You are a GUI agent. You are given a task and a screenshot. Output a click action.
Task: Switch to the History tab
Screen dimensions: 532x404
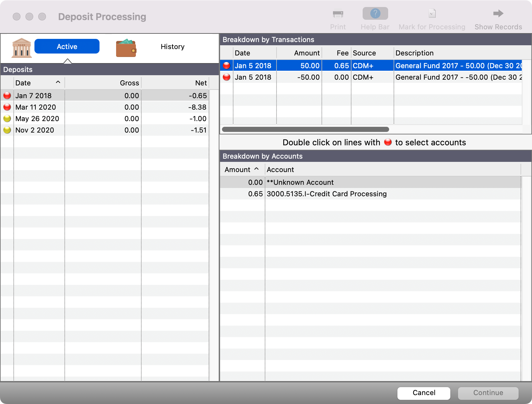[x=173, y=47]
